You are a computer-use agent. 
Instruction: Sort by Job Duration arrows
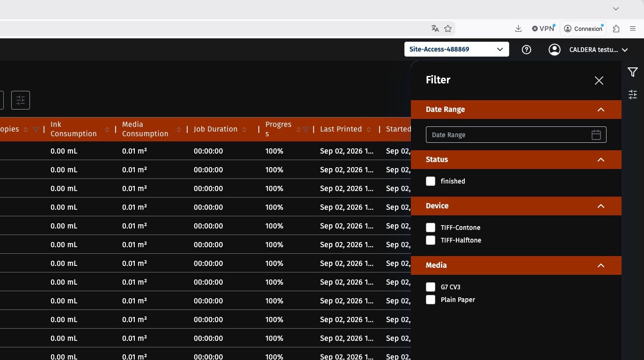(x=244, y=130)
